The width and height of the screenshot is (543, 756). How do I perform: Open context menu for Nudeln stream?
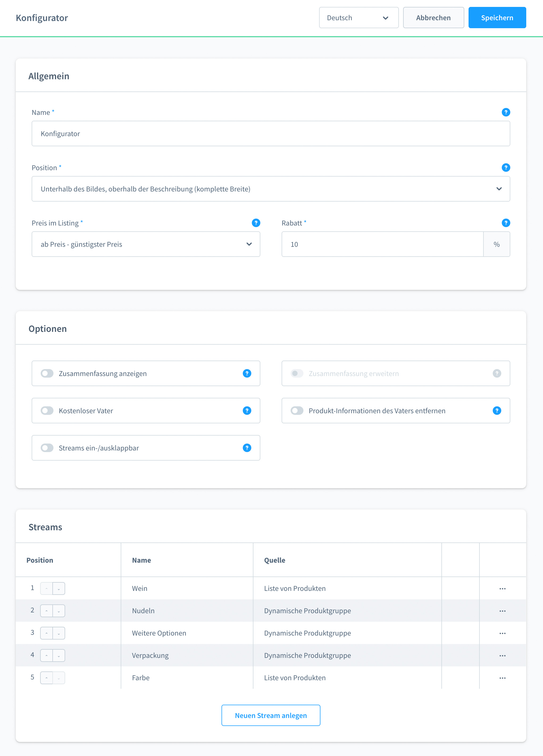(x=502, y=611)
